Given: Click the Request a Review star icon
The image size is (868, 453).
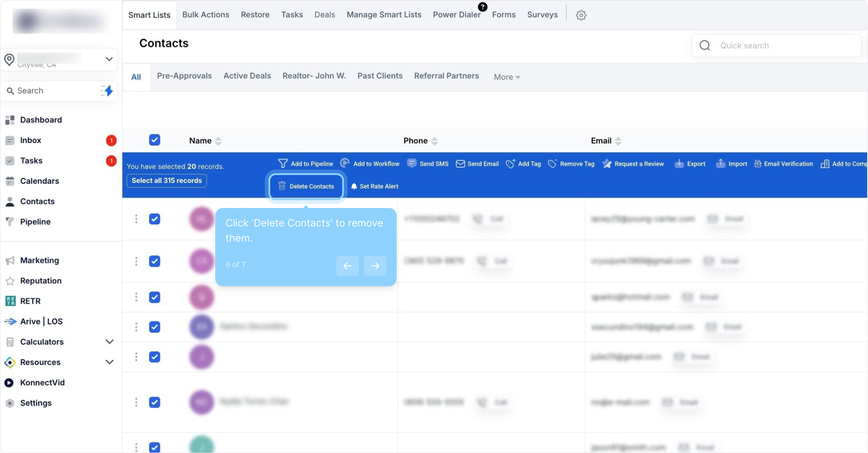Looking at the screenshot, I should click(x=607, y=164).
